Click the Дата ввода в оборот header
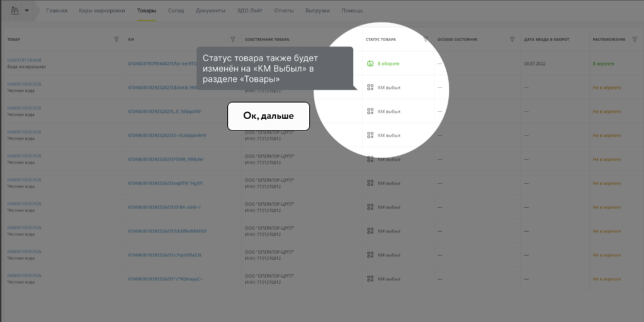Image resolution: width=644 pixels, height=322 pixels. (x=546, y=40)
